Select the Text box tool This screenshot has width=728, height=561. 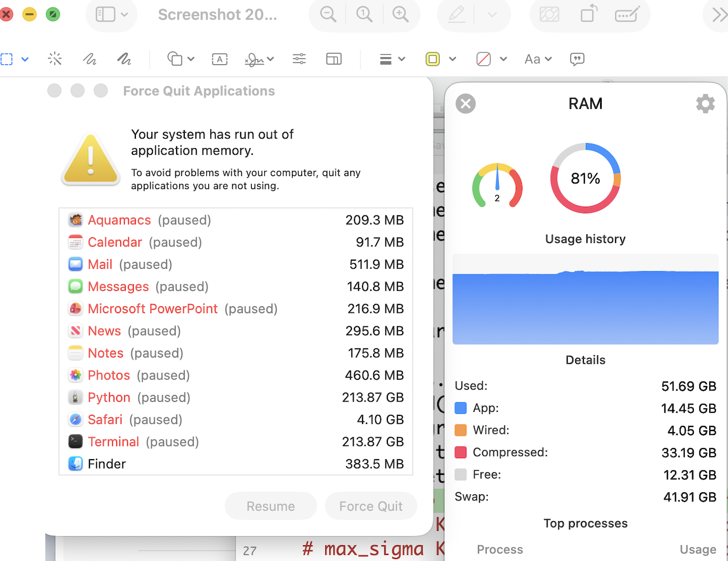coord(219,59)
